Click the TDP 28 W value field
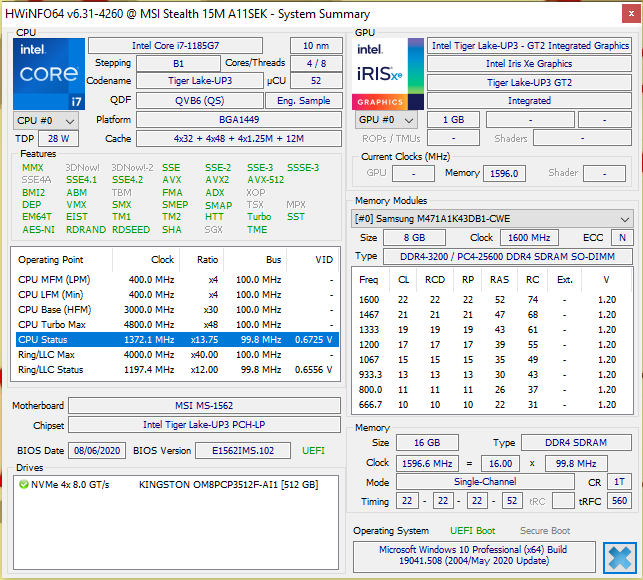This screenshot has height=580, width=643. click(x=58, y=139)
